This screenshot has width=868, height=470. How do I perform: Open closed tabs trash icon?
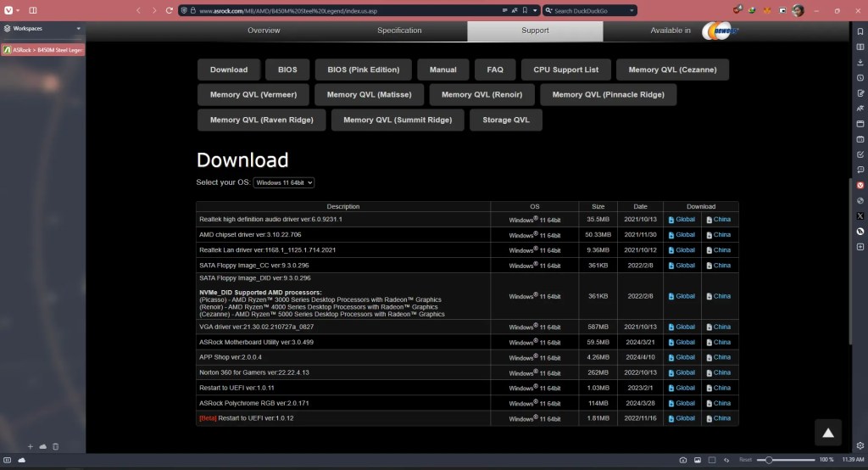(x=55, y=447)
